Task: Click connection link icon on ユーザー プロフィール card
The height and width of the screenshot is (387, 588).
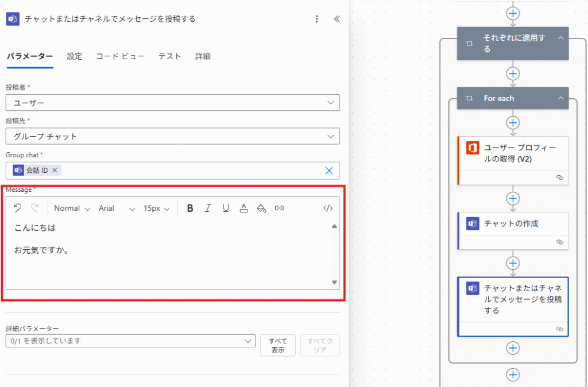Action: click(559, 177)
